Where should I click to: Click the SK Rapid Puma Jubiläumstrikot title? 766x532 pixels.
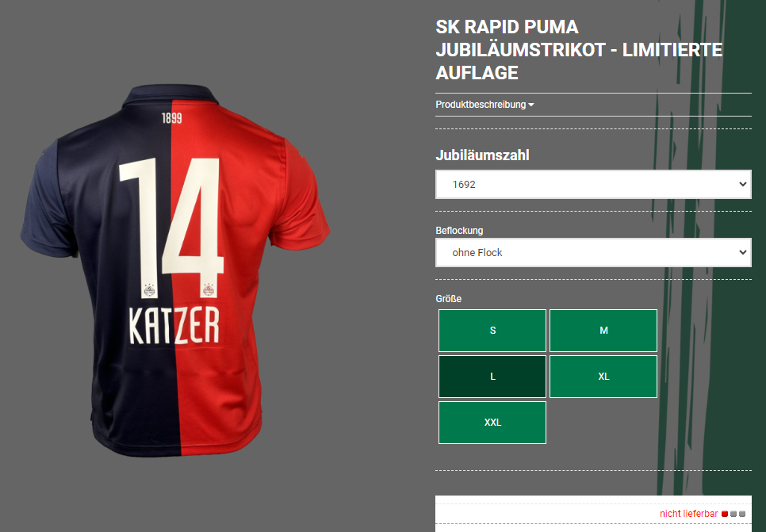(579, 50)
